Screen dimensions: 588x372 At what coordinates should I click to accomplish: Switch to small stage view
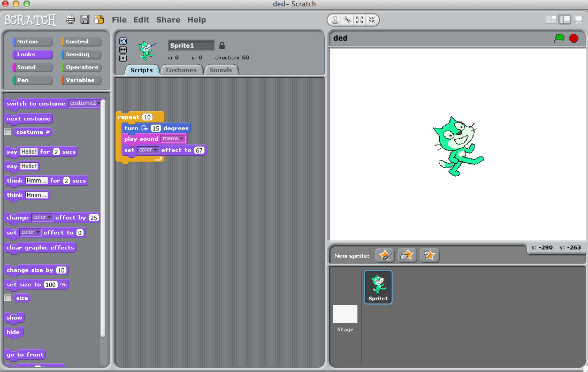(x=551, y=19)
